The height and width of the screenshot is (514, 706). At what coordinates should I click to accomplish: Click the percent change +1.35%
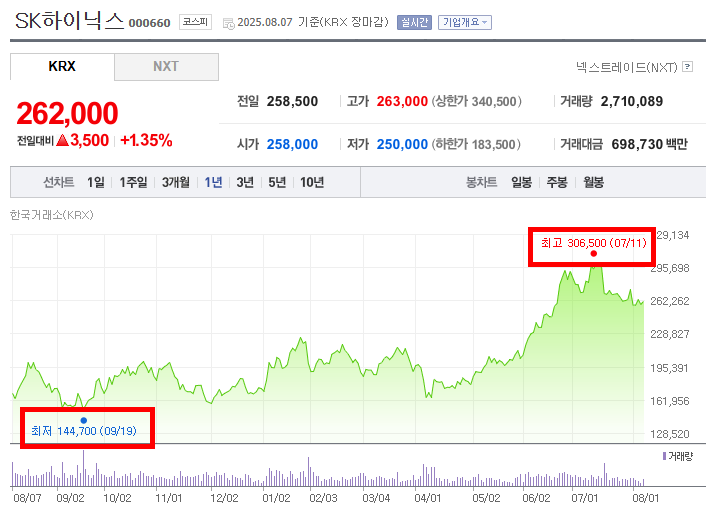pos(146,140)
